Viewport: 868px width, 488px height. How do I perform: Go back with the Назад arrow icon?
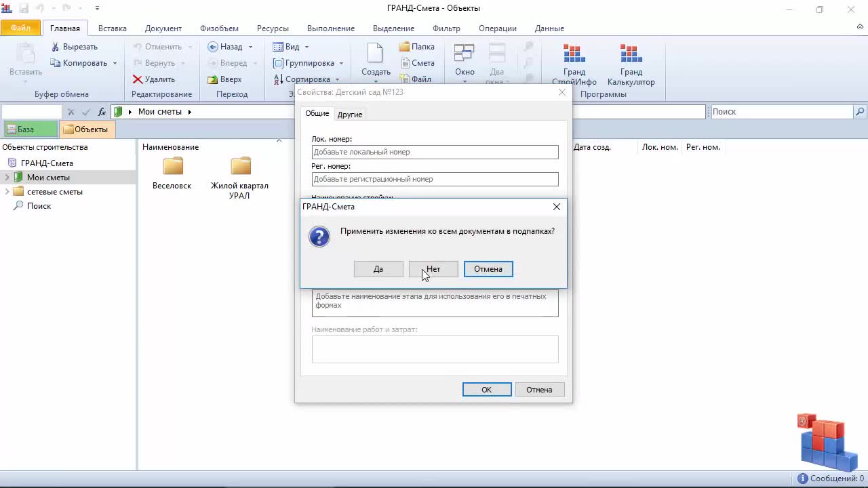point(212,47)
